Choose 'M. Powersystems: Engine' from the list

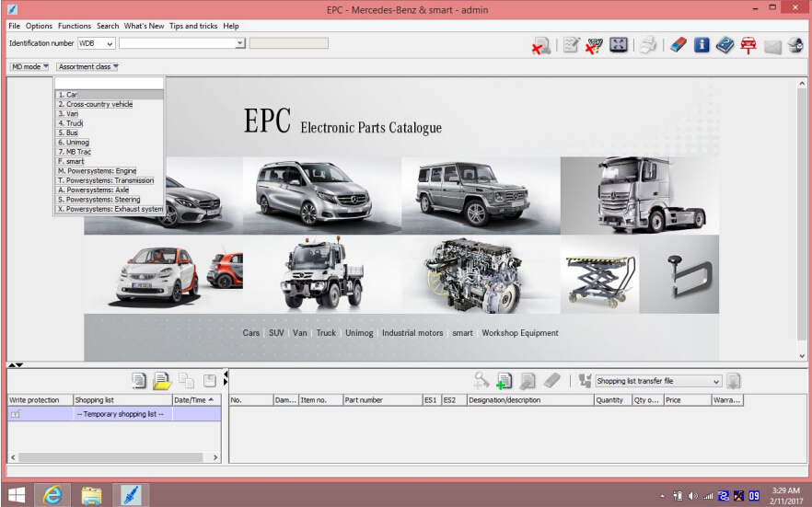pyautogui.click(x=97, y=171)
